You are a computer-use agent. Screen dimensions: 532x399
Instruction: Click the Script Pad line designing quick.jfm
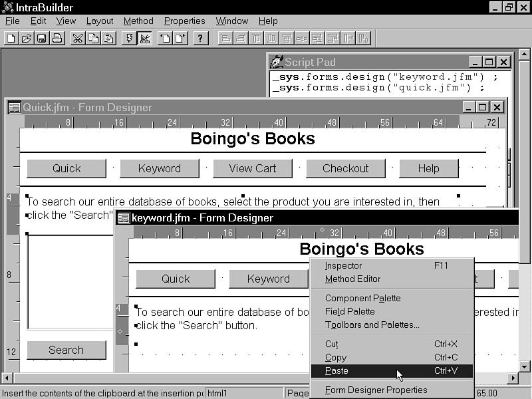point(378,88)
